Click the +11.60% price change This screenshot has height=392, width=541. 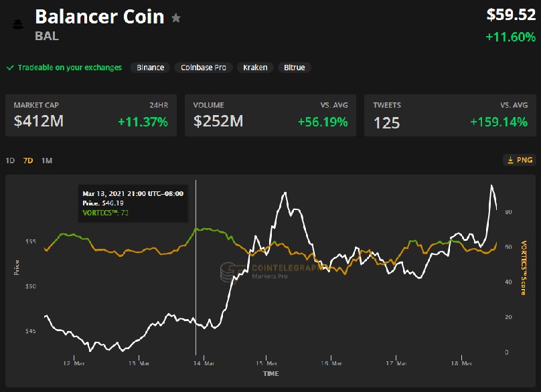click(x=511, y=37)
